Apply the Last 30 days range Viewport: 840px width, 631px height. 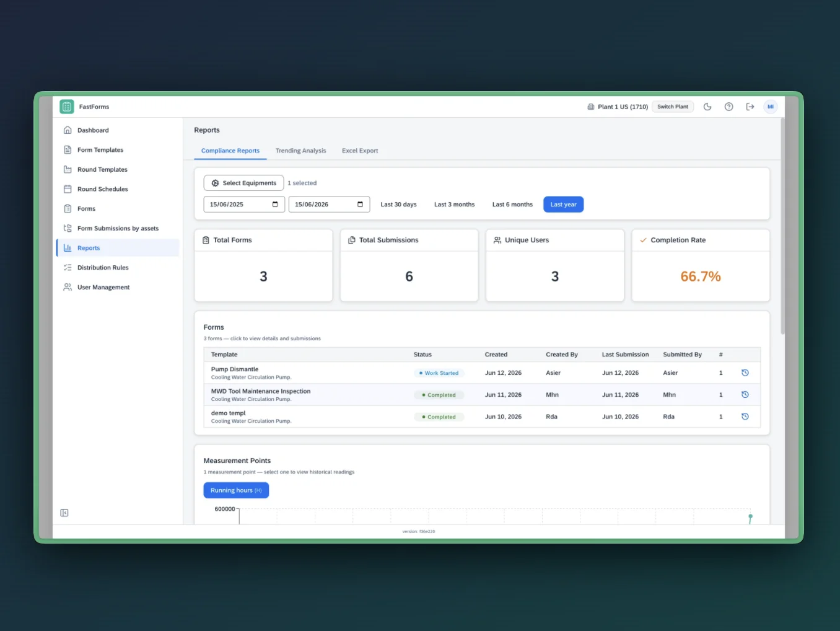pos(398,205)
